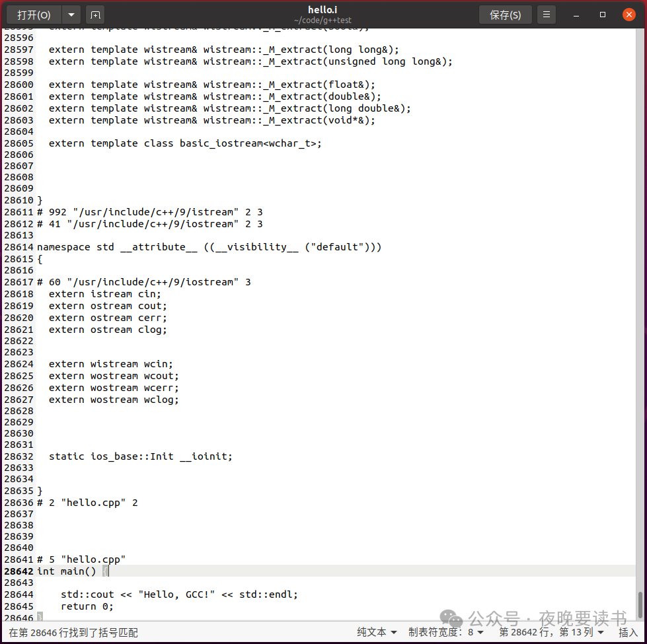Click the '_M_extract(float&)' line
Viewport: 647px width, 644px height.
click(x=212, y=85)
